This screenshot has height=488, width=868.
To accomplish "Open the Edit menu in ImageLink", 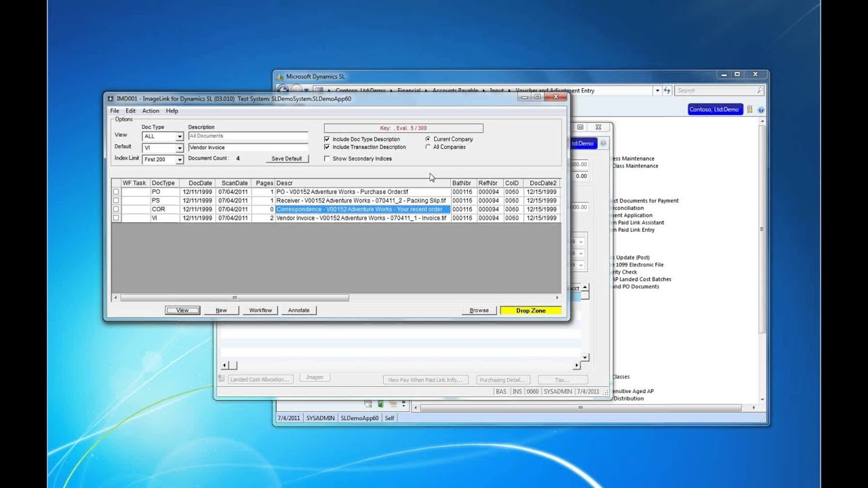I will tap(130, 111).
